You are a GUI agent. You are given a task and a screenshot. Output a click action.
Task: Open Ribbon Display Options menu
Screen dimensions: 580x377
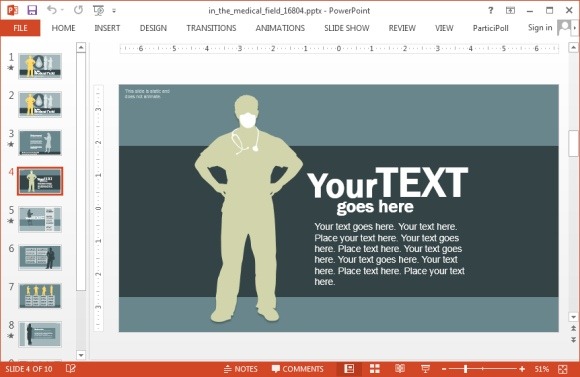[510, 10]
